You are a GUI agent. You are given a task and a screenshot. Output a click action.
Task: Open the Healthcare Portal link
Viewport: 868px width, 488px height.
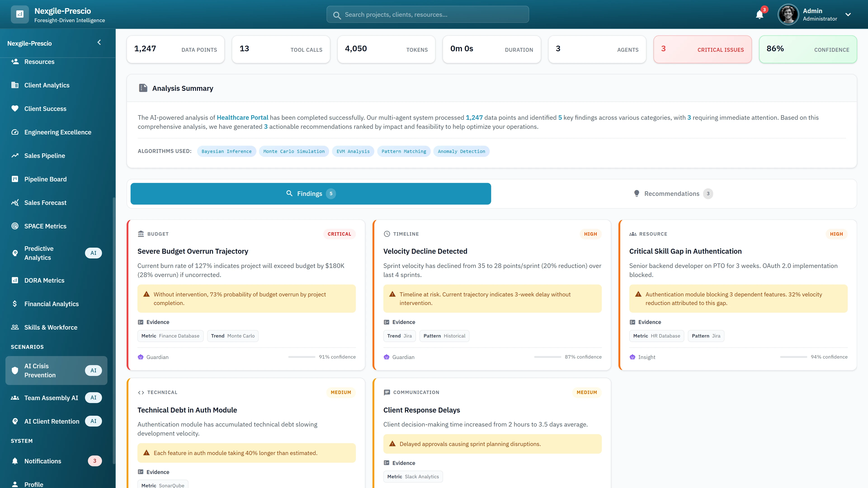(243, 117)
